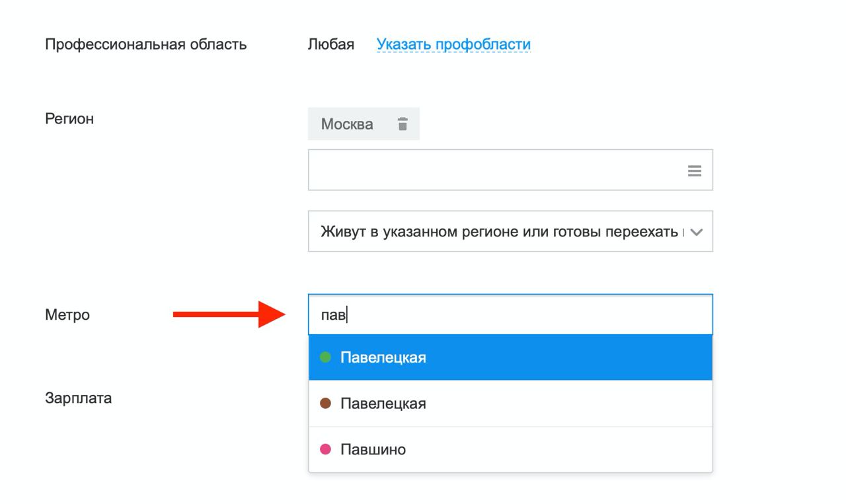Click the Метро field label
Screen dimensions: 846x504
(x=67, y=315)
